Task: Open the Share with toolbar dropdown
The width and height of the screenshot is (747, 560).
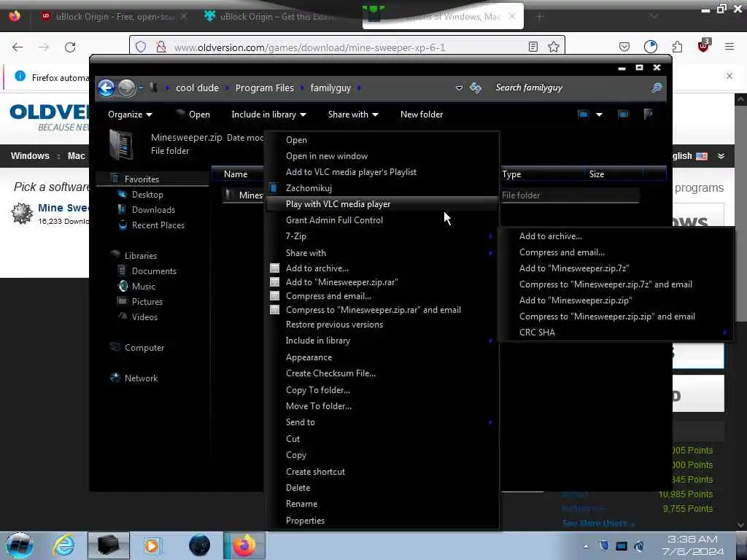Action: point(353,114)
